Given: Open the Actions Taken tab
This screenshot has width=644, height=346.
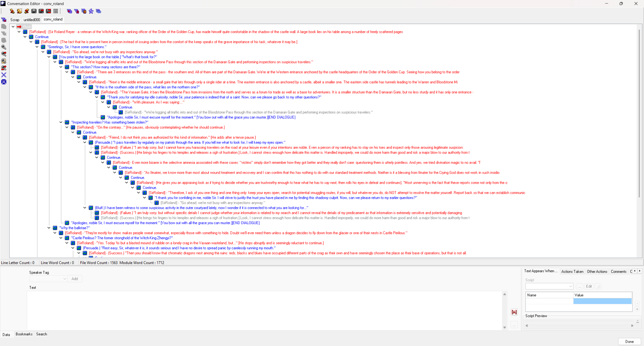Looking at the screenshot, I should (572, 271).
